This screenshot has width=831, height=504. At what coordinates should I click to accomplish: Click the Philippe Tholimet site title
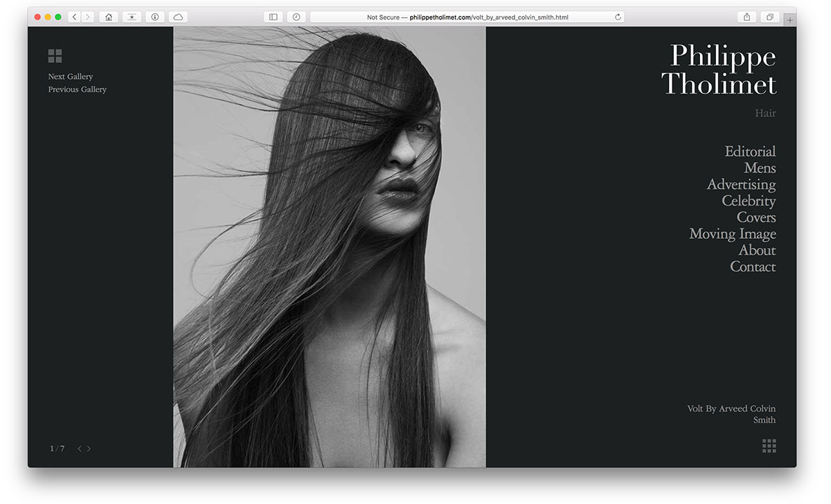coord(719,70)
